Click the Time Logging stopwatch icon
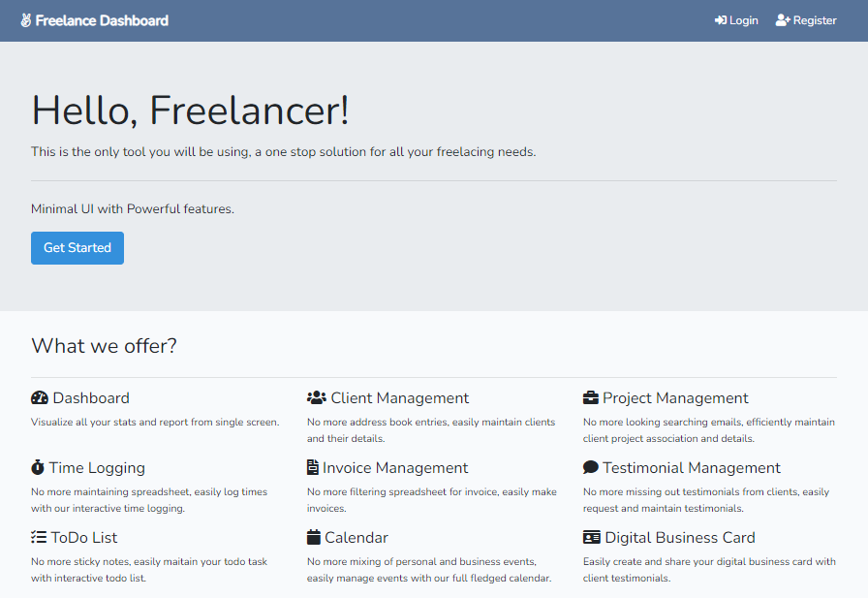Screen dimensions: 868x598 coord(38,468)
